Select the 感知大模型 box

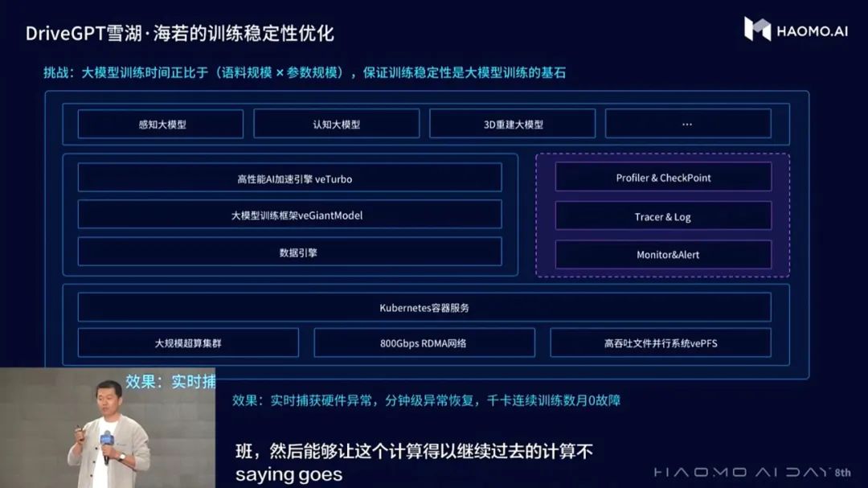tap(161, 124)
